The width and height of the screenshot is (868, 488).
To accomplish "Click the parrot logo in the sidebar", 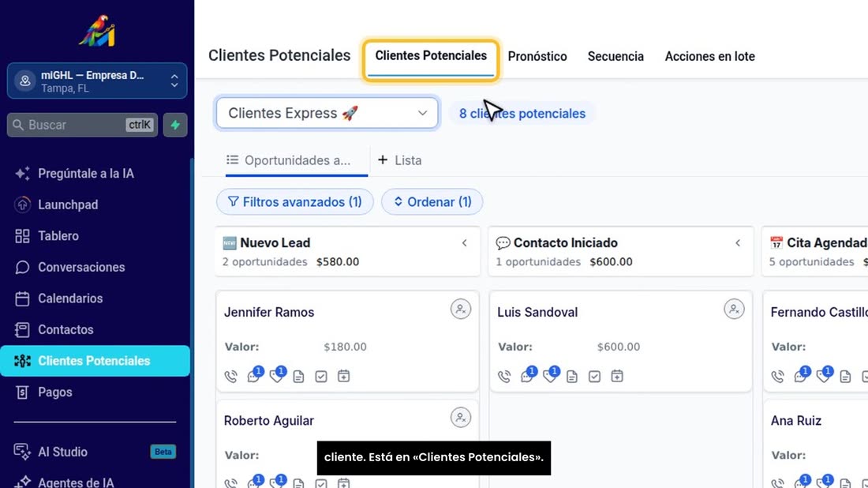I will click(x=97, y=31).
